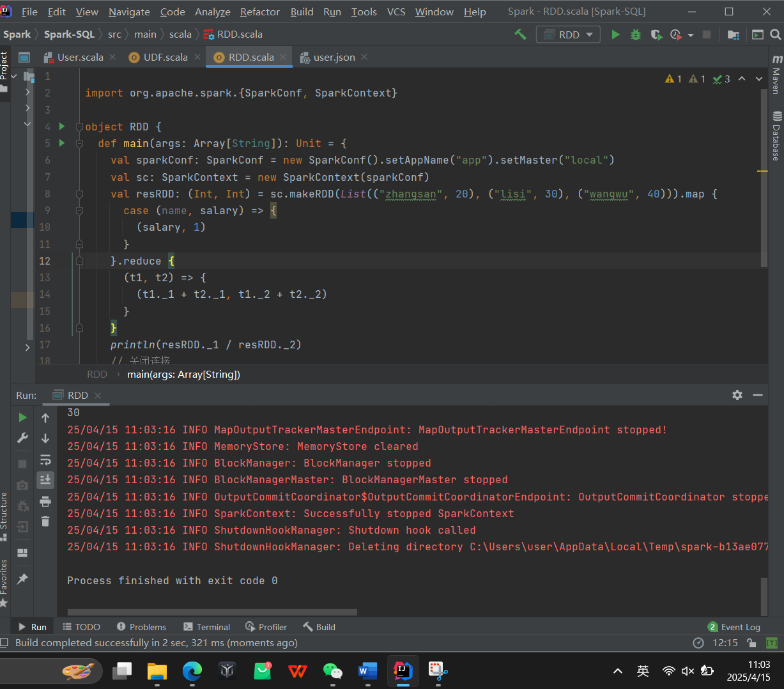
Task: Collapse the reduce block fold at line 12
Action: (x=79, y=261)
